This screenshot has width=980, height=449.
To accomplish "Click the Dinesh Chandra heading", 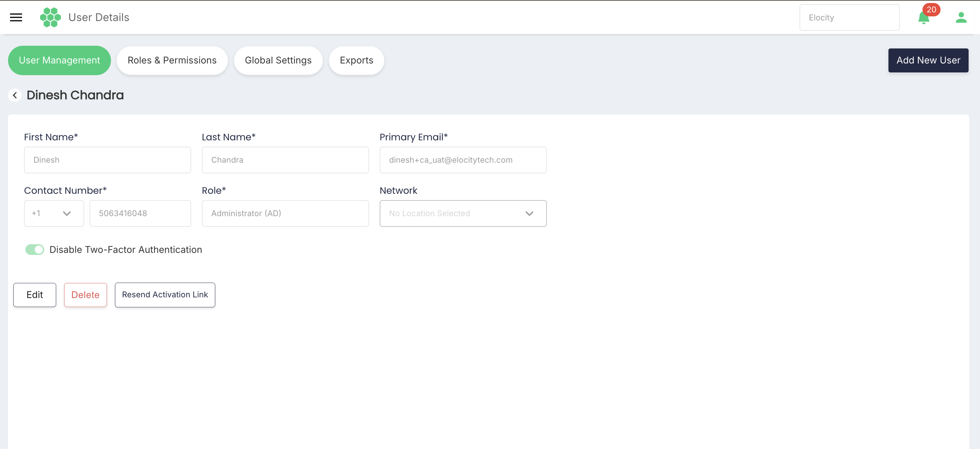I will 75,95.
